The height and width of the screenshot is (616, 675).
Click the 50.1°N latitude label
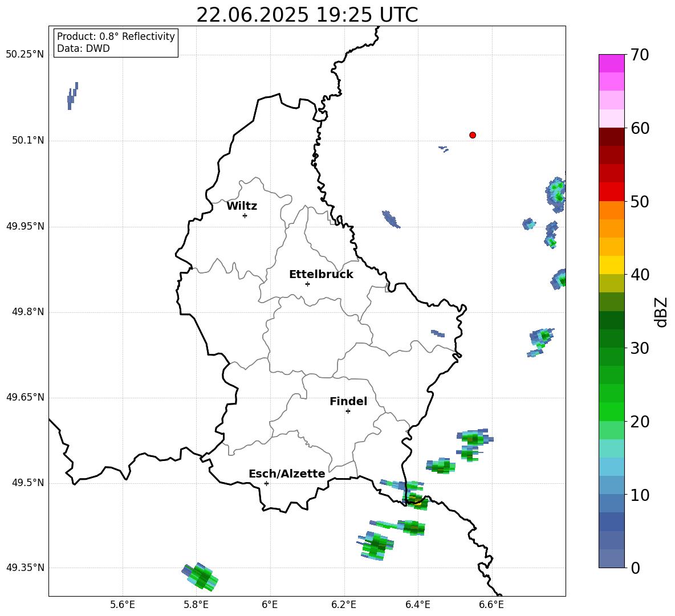pos(28,140)
